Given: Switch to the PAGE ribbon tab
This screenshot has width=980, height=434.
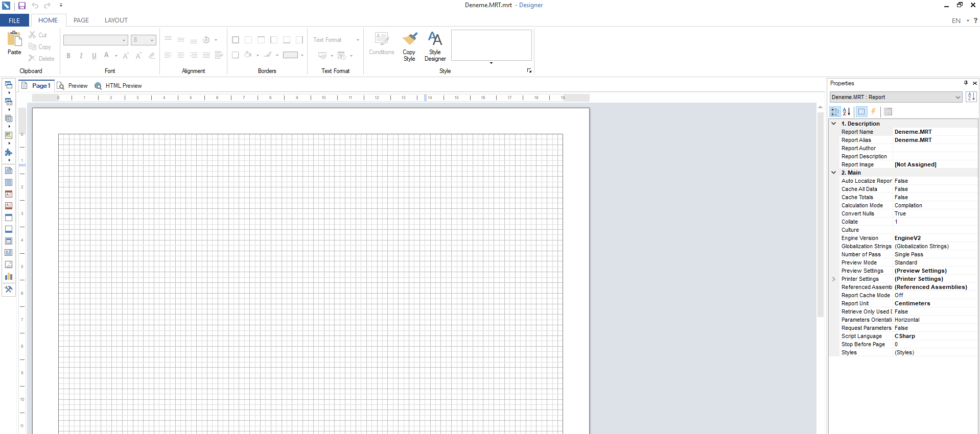Looking at the screenshot, I should click(81, 20).
